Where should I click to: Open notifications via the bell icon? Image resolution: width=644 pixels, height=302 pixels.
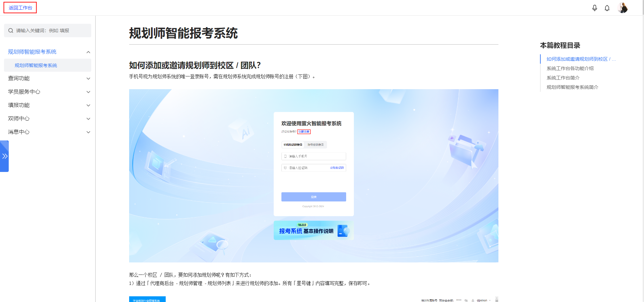[x=607, y=8]
